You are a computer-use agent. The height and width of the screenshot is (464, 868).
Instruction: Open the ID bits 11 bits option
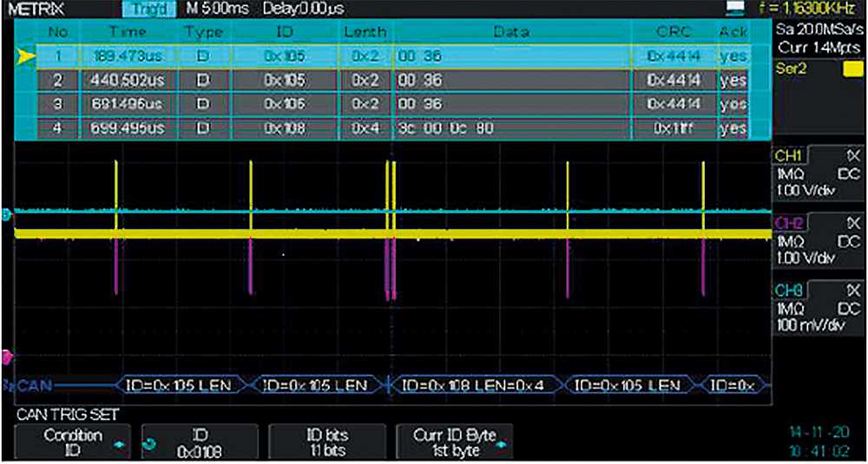tap(326, 443)
